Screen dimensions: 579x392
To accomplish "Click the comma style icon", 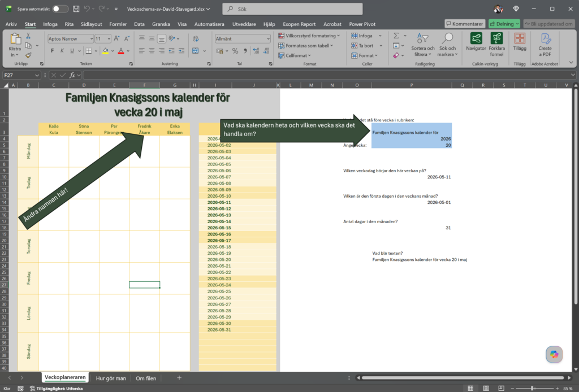I will 245,51.
